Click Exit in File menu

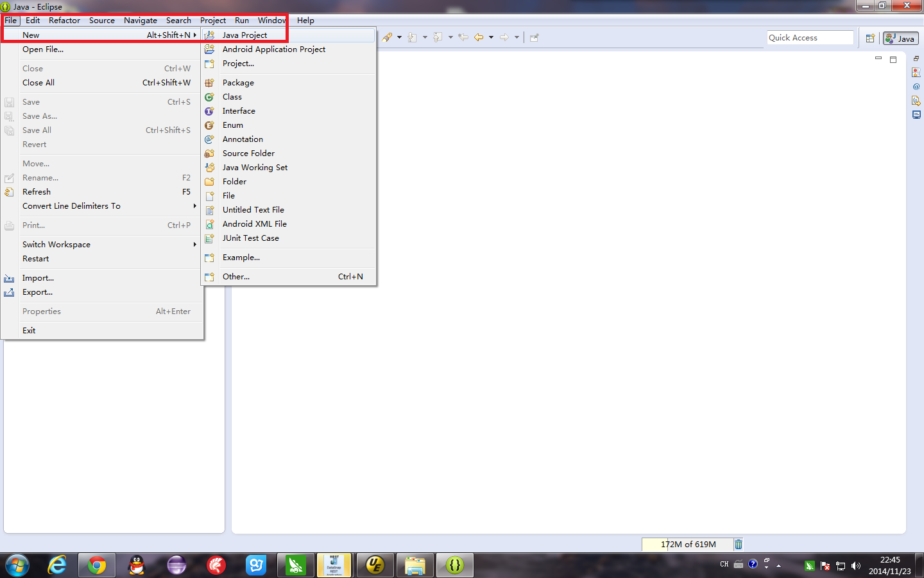click(101, 331)
